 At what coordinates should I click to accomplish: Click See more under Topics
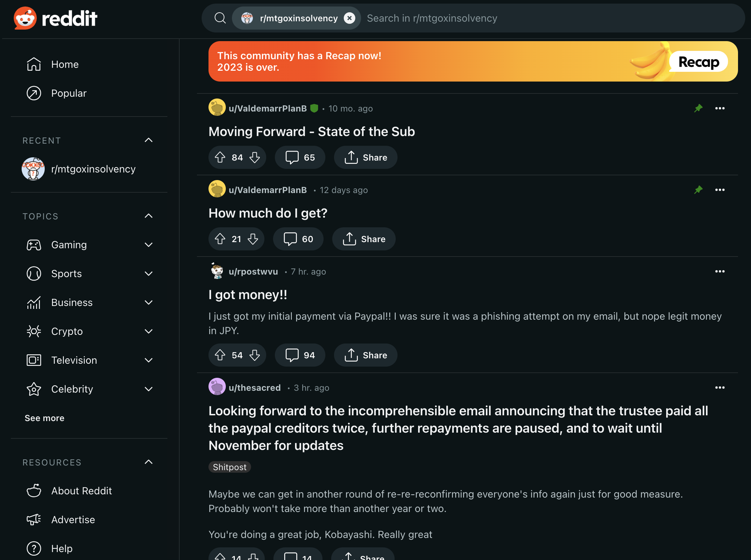[x=44, y=418]
